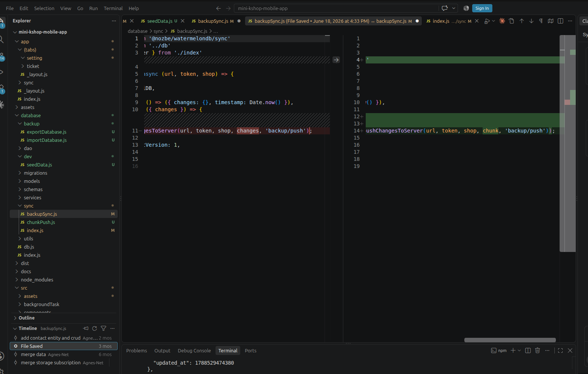Viewport: 588px width, 374px height.
Task: Filter the Timeline entries
Action: click(x=103, y=328)
